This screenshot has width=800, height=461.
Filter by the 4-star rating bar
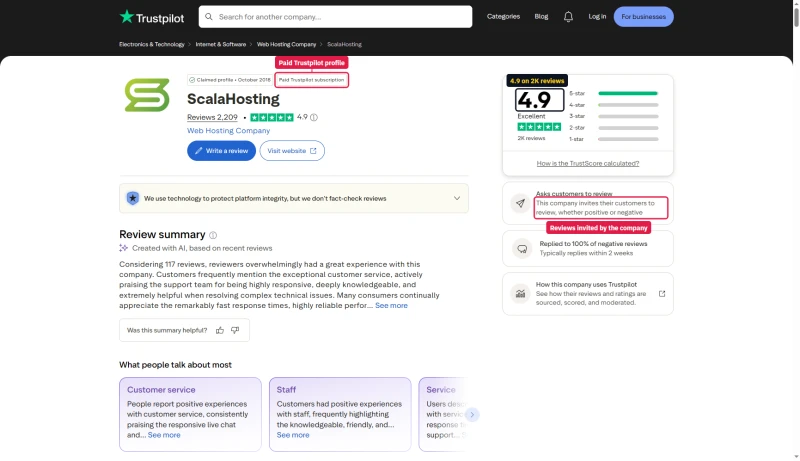613,105
